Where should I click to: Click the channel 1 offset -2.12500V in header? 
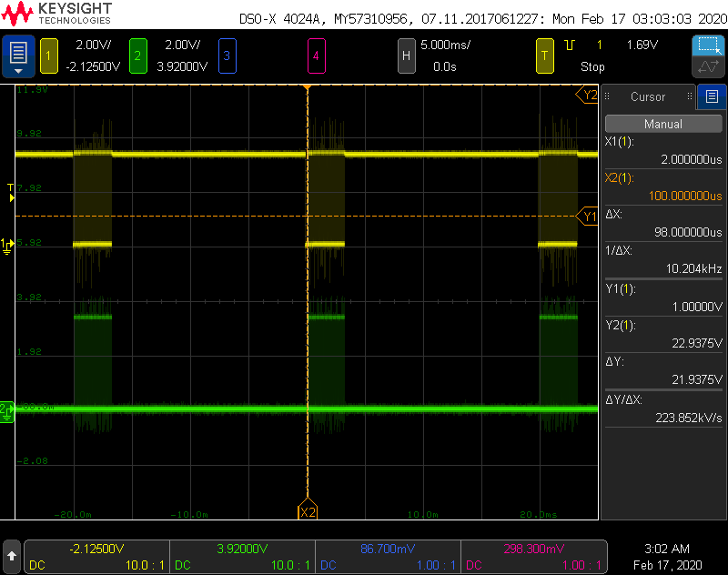click(93, 66)
